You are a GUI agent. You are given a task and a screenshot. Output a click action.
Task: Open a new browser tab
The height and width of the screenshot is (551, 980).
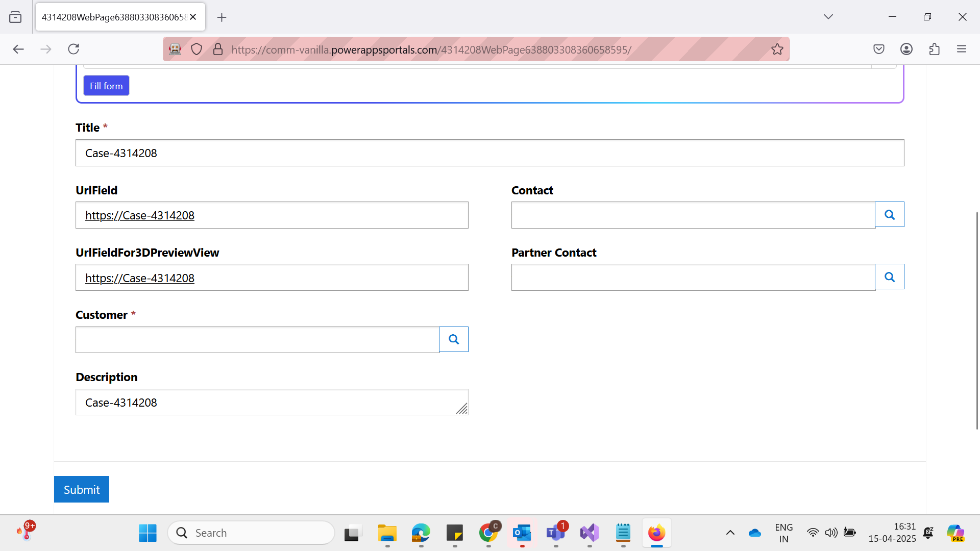(x=222, y=17)
